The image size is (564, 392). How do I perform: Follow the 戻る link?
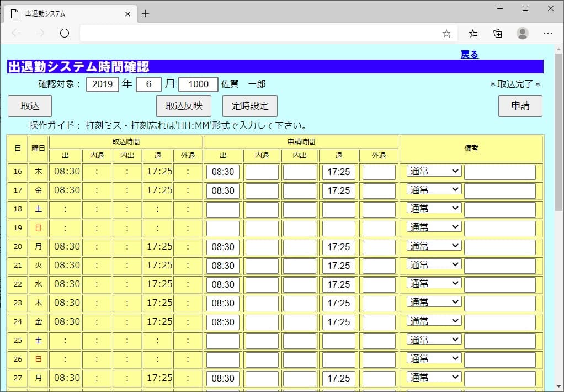click(469, 55)
